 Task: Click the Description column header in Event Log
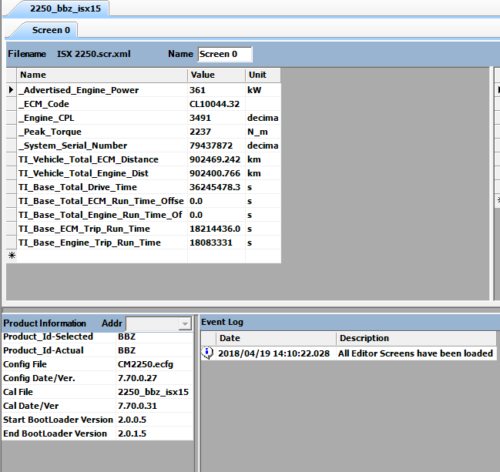coord(416,338)
